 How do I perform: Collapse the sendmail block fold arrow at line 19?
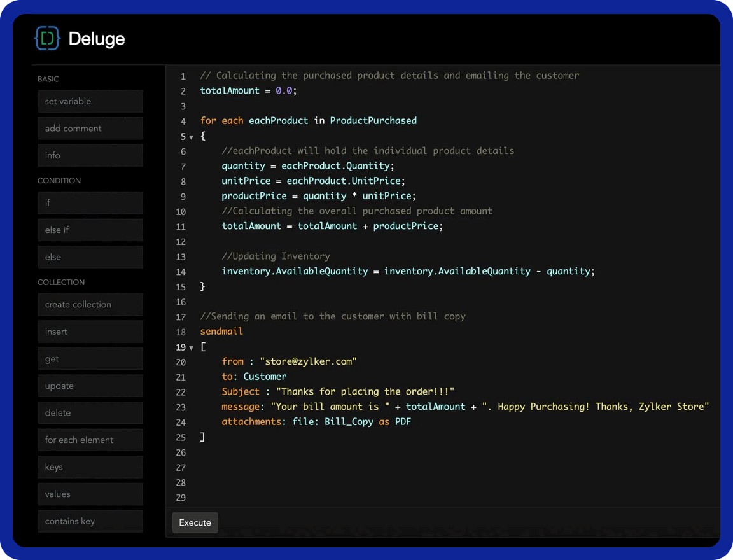tap(191, 347)
